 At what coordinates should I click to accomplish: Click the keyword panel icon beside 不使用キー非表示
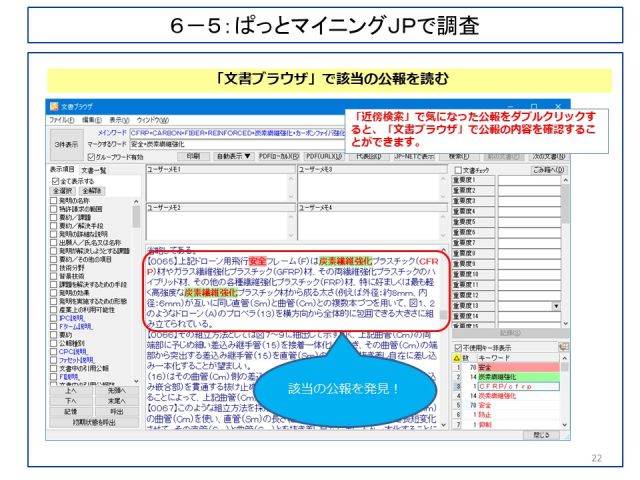[563, 347]
